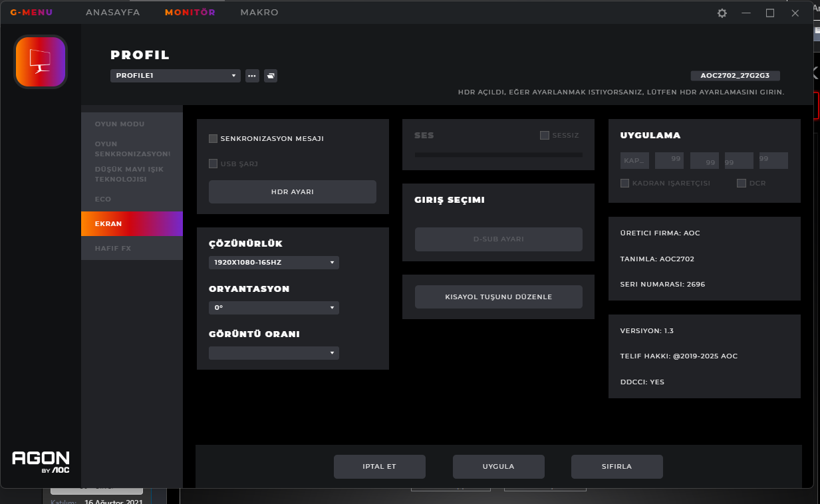Click the G-Menu title tab
The width and height of the screenshot is (820, 504).
[x=31, y=13]
